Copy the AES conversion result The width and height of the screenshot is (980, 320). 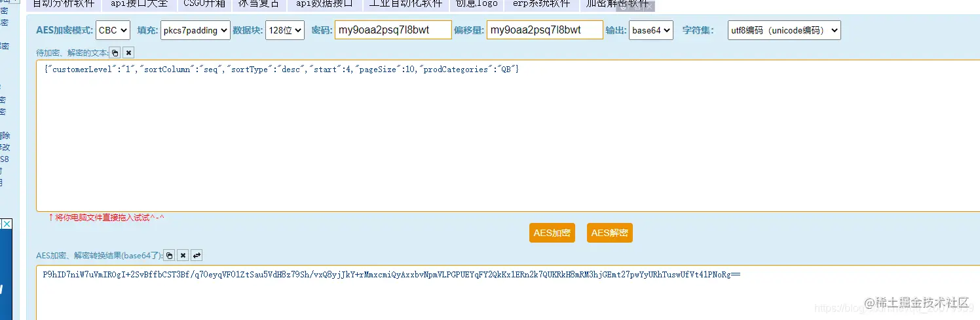169,255
